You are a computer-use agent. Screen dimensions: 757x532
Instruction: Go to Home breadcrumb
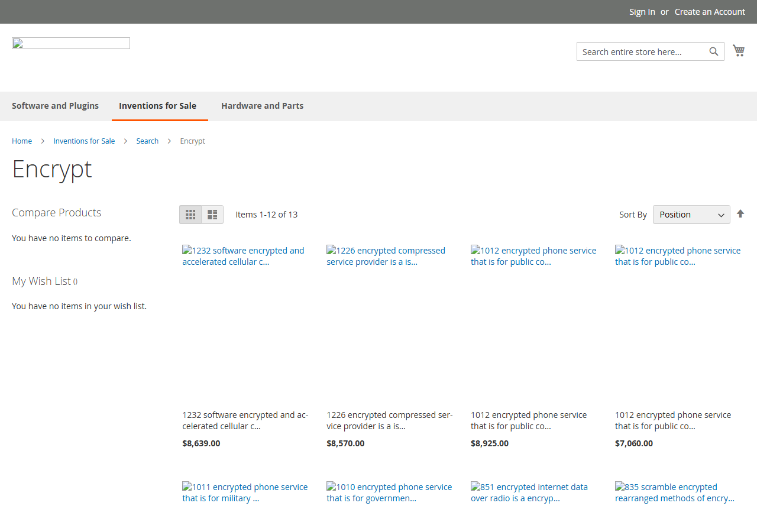click(22, 141)
